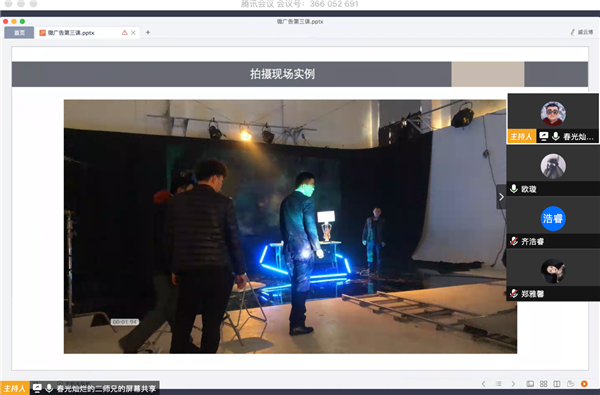Select the 首页 home tab
The height and width of the screenshot is (395, 600).
click(x=19, y=33)
